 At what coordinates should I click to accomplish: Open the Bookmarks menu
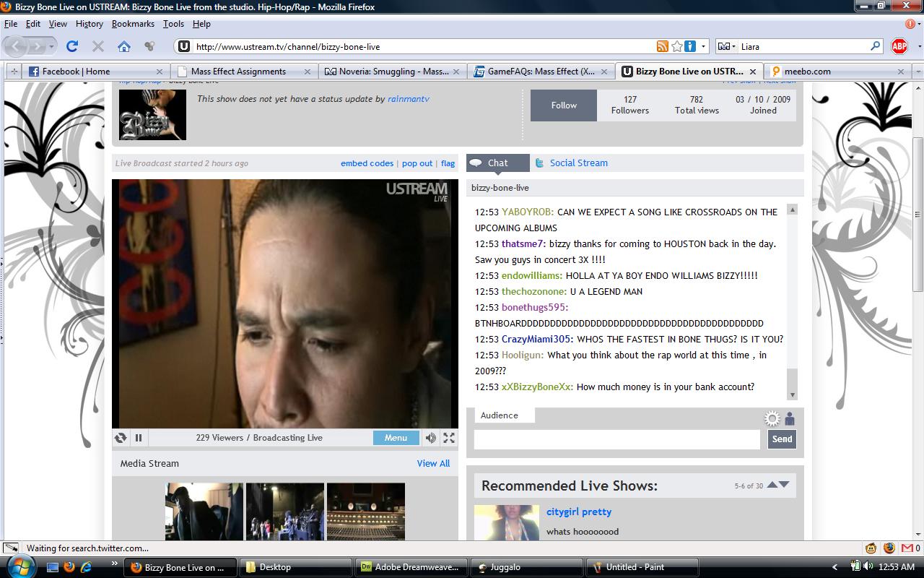point(133,24)
